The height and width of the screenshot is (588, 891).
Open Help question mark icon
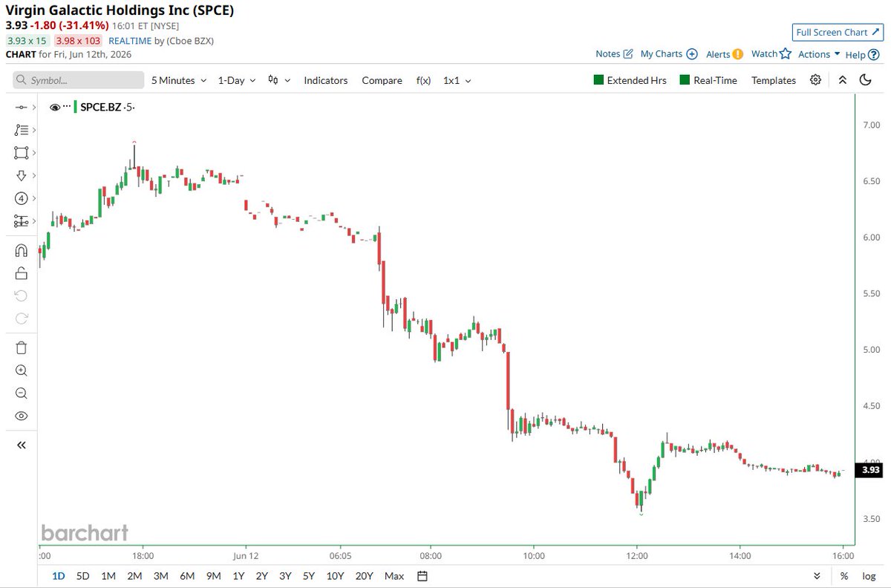pyautogui.click(x=872, y=55)
